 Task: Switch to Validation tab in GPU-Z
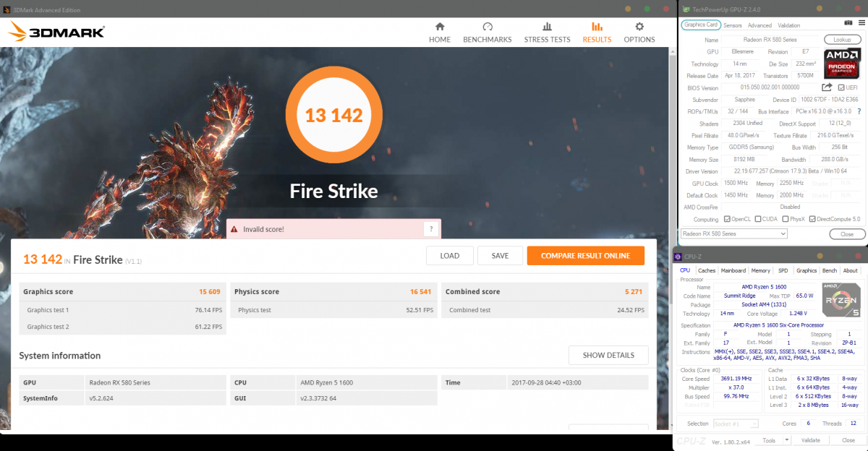coord(788,25)
